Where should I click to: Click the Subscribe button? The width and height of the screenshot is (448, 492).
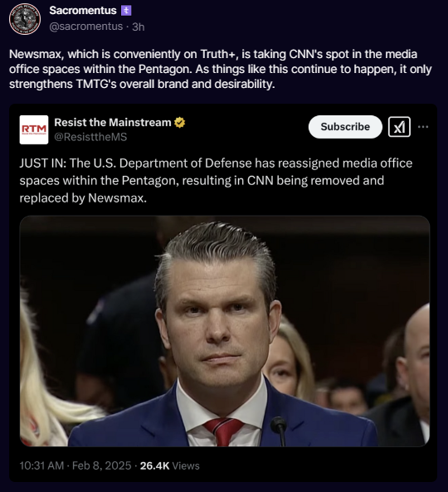coord(345,127)
